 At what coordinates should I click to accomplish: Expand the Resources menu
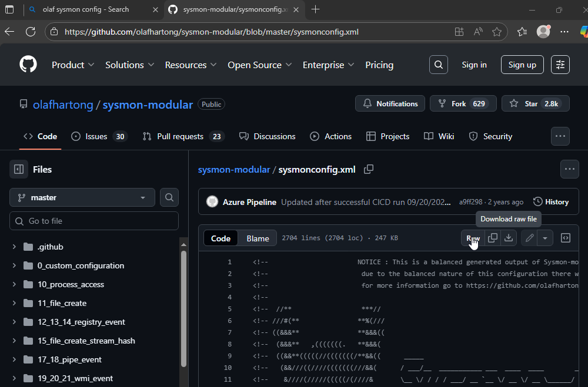tap(191, 65)
